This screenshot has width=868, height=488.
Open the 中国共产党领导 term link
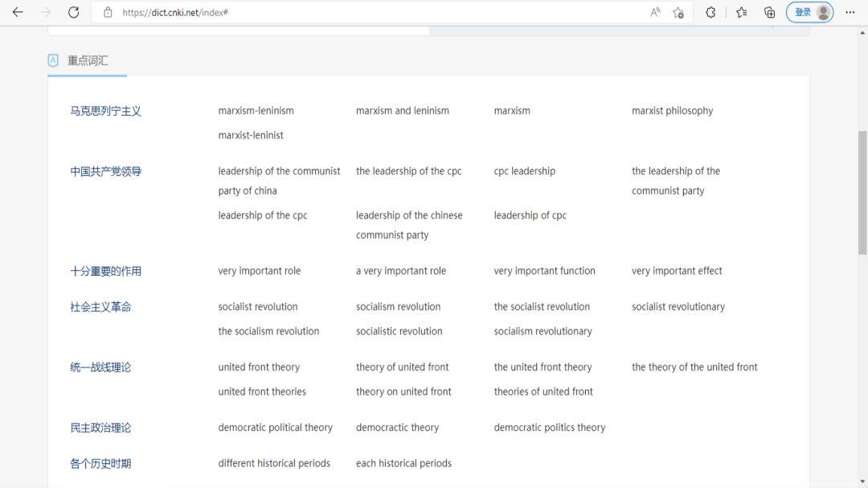105,171
